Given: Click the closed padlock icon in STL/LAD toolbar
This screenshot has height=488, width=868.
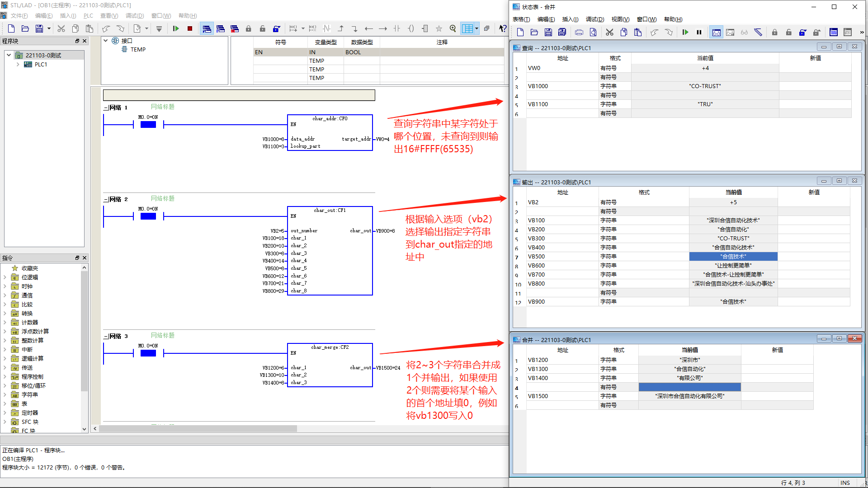Looking at the screenshot, I should [x=249, y=29].
